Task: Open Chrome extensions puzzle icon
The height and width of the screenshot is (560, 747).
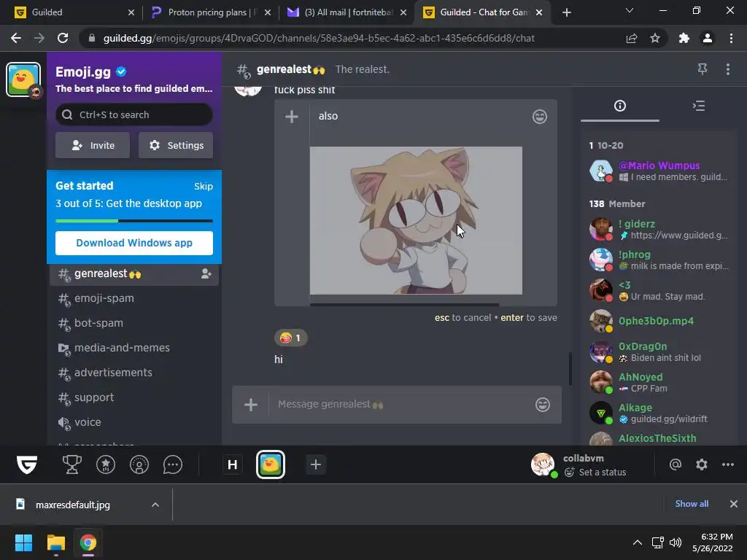Action: click(684, 38)
